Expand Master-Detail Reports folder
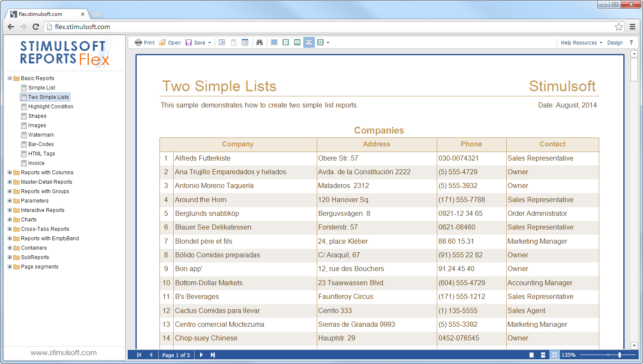Screen dimensions: 643x364 [x=9, y=182]
